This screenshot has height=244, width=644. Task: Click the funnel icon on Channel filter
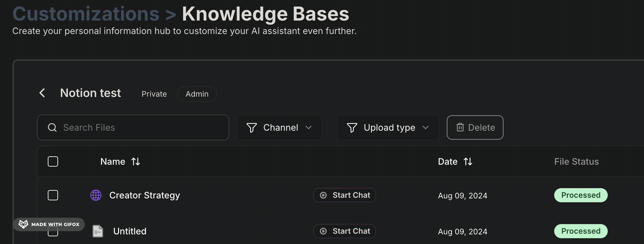click(252, 128)
